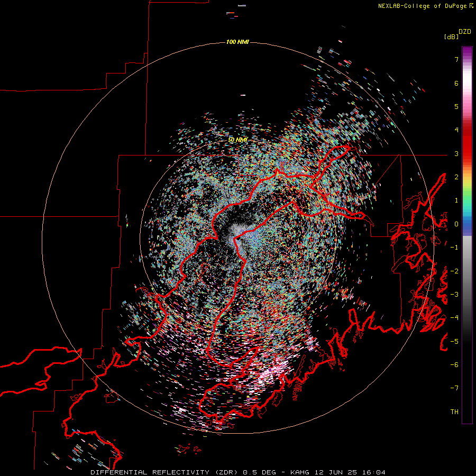
Task: Click the KAHG station identifier in the caption
Action: [x=300, y=472]
